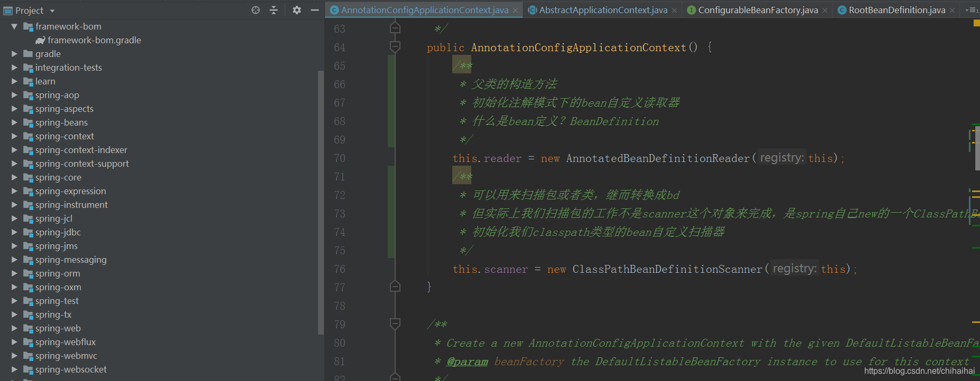This screenshot has height=381, width=980.
Task: Select the spring-expression module
Action: (71, 191)
